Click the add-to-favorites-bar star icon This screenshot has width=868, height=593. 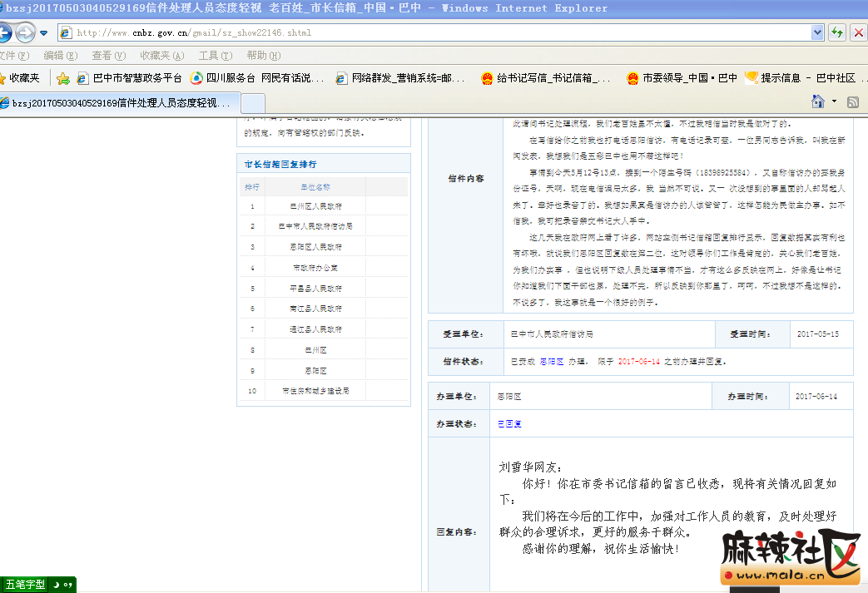pyautogui.click(x=62, y=78)
